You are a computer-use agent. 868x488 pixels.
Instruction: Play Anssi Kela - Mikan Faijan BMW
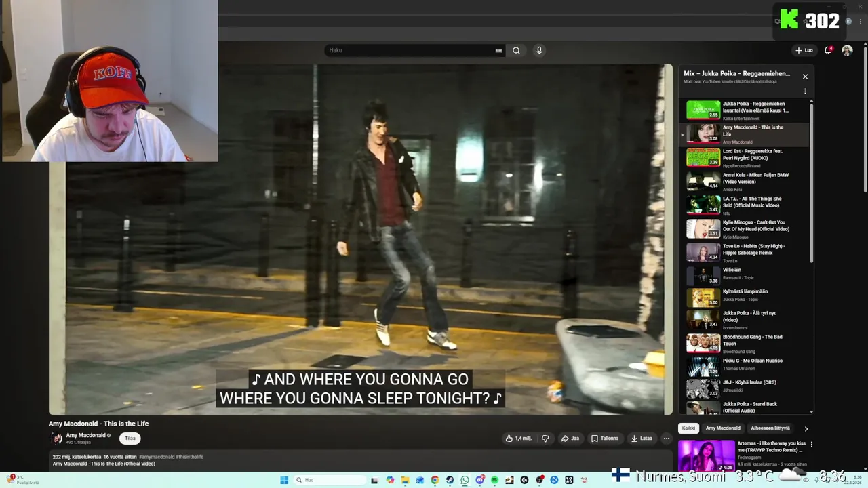(x=745, y=182)
